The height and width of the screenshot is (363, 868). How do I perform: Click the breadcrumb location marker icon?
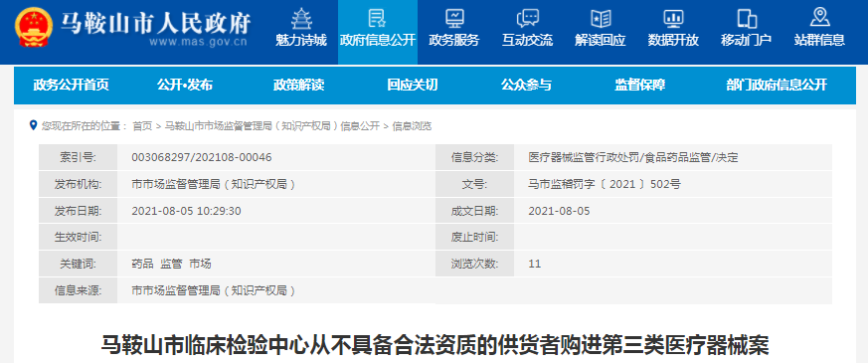pyautogui.click(x=33, y=125)
